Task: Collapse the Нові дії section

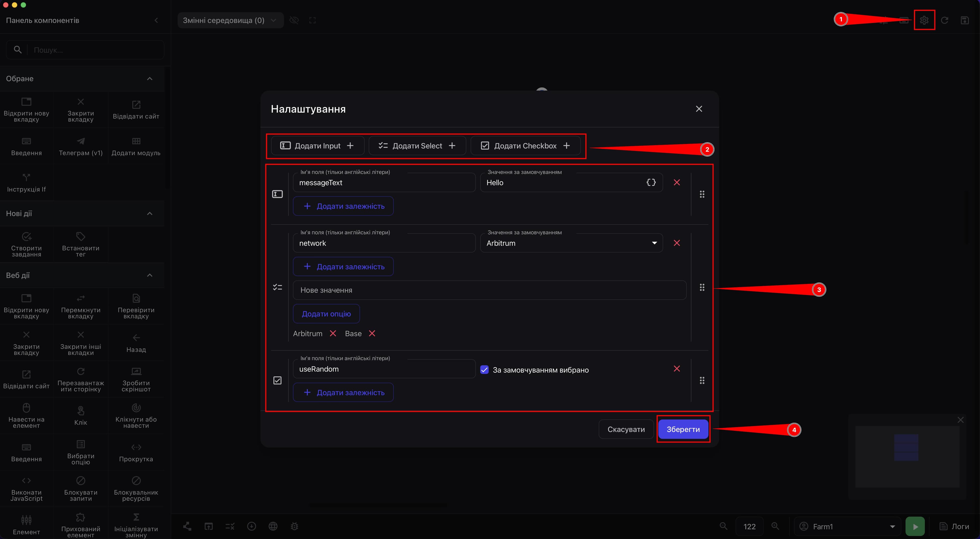Action: pyautogui.click(x=150, y=213)
